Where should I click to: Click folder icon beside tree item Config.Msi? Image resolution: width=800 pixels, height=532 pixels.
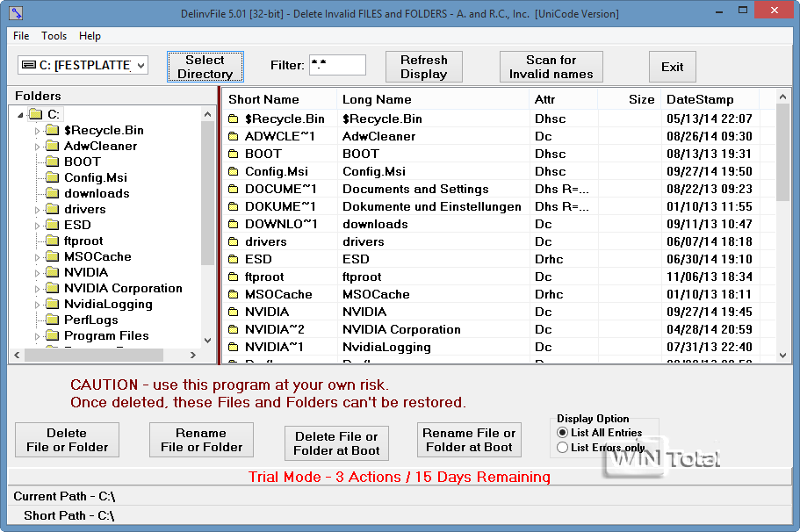click(x=52, y=177)
